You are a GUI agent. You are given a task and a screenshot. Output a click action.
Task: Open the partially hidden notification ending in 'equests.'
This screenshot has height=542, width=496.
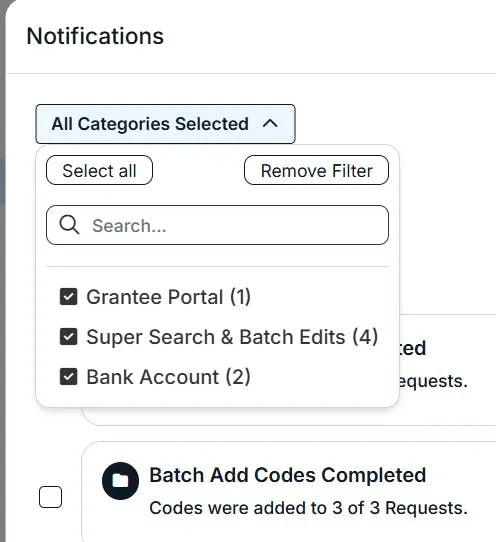tap(433, 381)
